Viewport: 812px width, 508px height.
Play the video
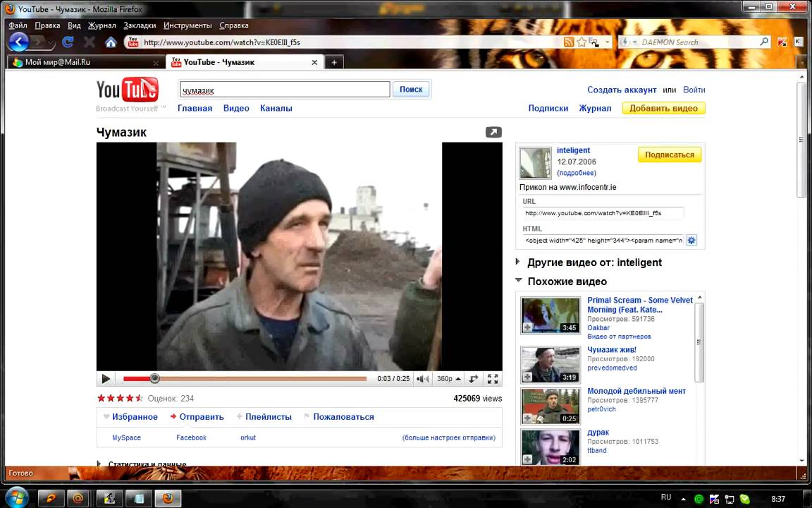[x=106, y=379]
